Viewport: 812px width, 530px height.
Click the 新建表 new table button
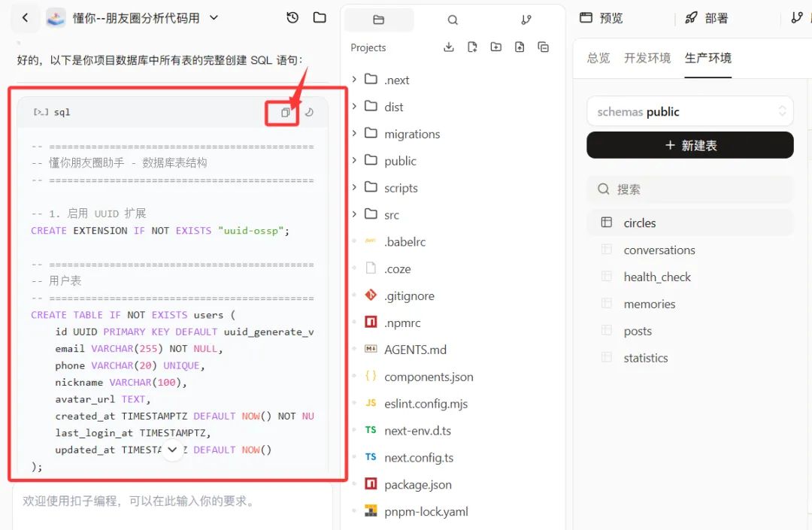point(689,145)
